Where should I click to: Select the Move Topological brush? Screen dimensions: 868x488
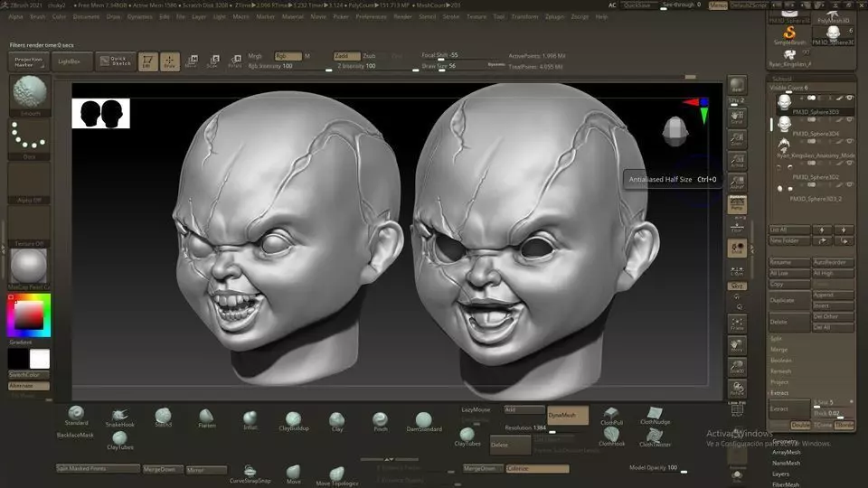336,476
